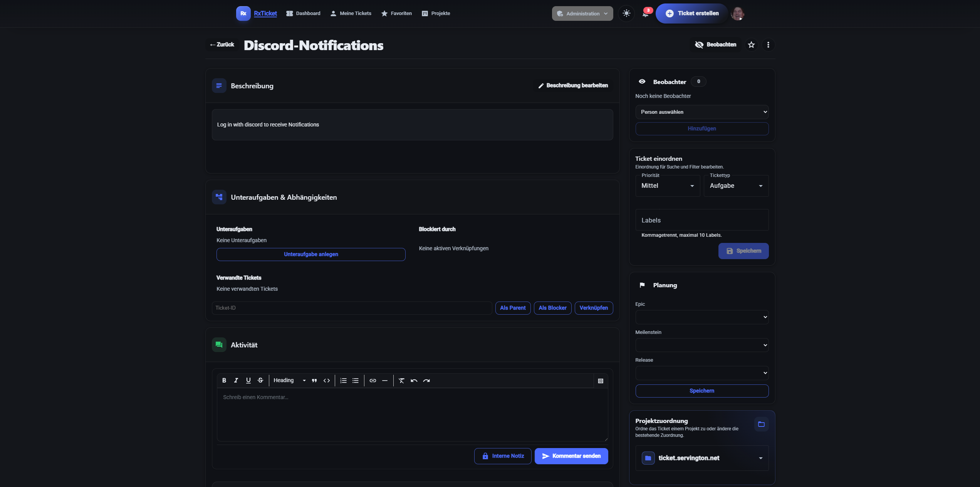This screenshot has height=487, width=980.
Task: Click the editor source toggle icon at toolbar end
Action: click(601, 381)
